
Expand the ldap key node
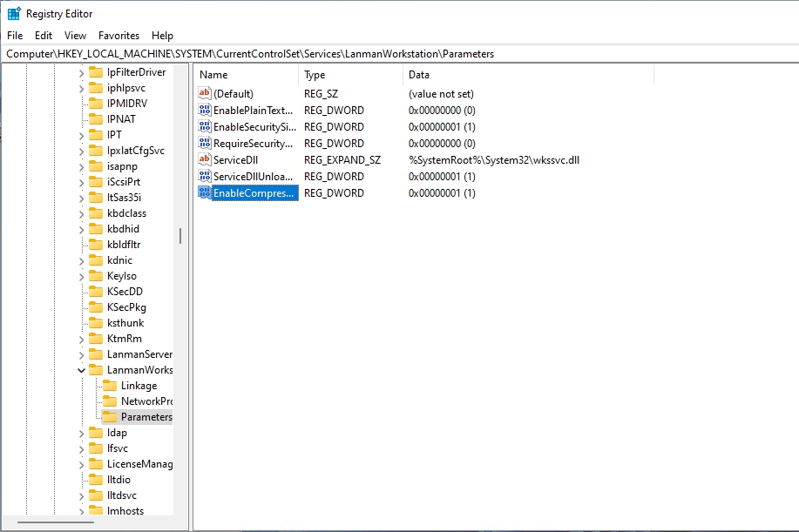click(81, 433)
